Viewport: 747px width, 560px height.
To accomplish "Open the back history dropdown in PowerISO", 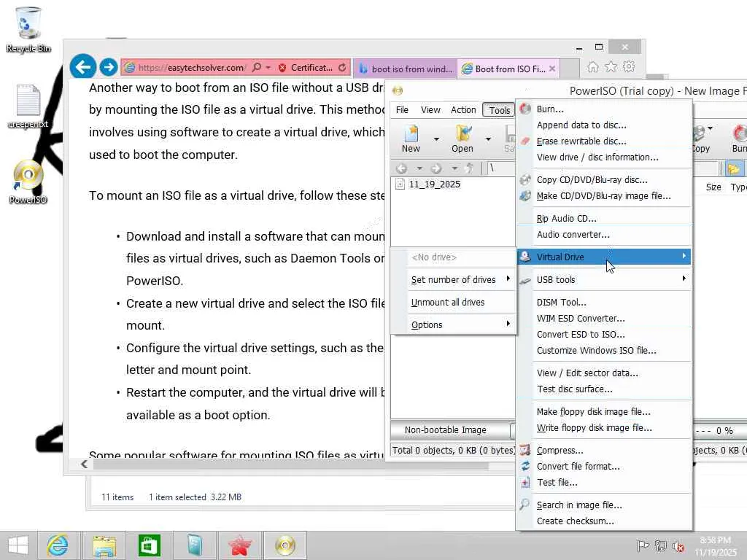I will (419, 168).
